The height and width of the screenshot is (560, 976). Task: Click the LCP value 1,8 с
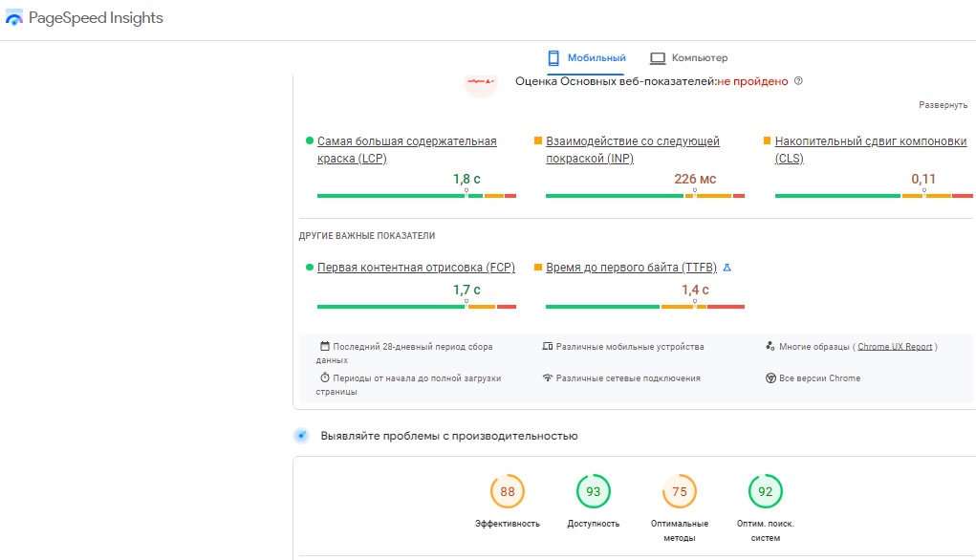click(x=466, y=180)
